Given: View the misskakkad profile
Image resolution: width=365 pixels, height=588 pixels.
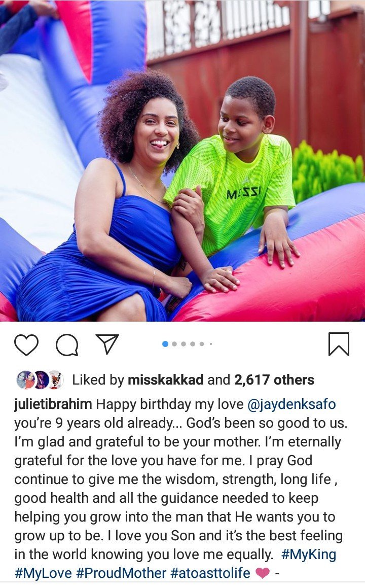Looking at the screenshot, I should [166, 380].
